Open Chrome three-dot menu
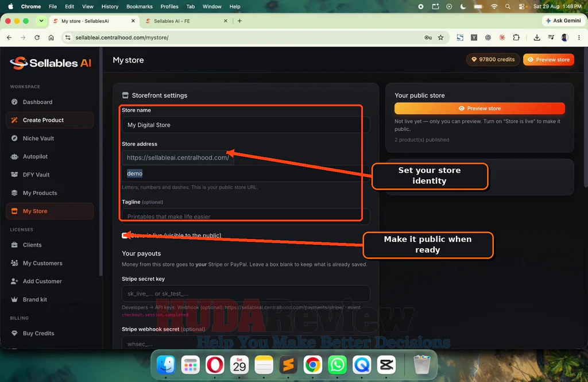 (x=579, y=37)
